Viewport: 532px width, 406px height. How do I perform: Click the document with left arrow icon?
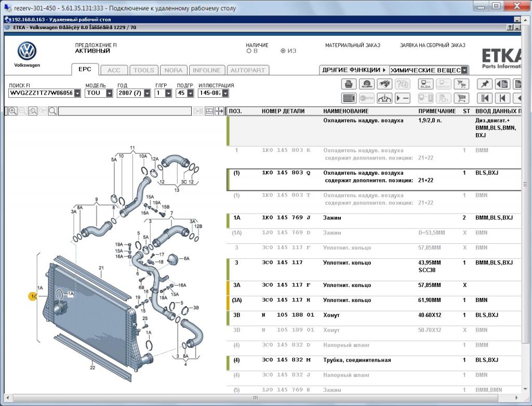coord(502,84)
